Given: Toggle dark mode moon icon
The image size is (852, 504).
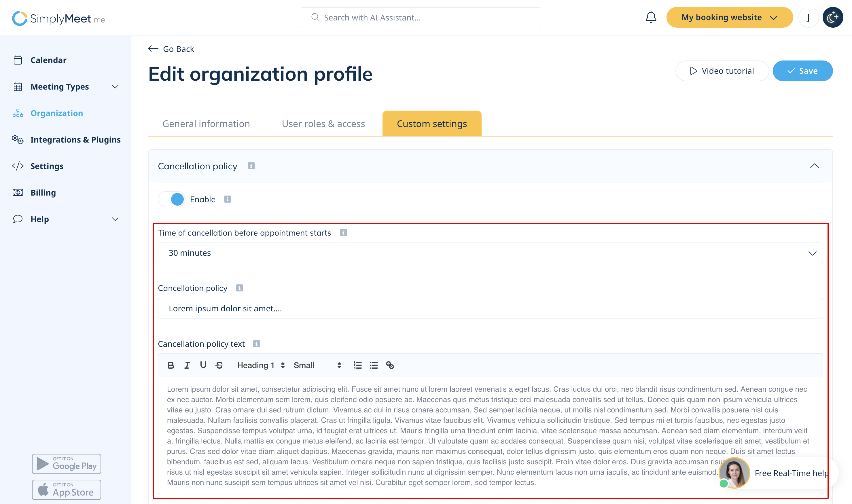Looking at the screenshot, I should pos(832,17).
